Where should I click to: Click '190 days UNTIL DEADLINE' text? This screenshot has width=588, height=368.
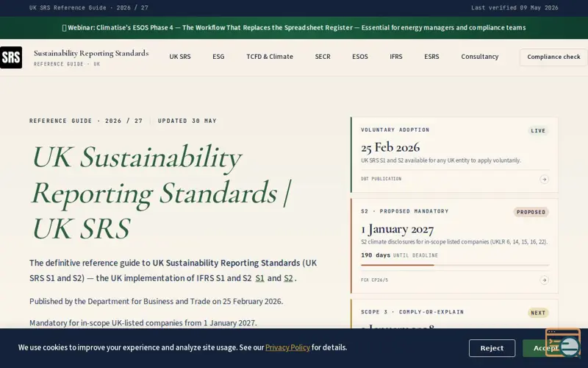(399, 255)
